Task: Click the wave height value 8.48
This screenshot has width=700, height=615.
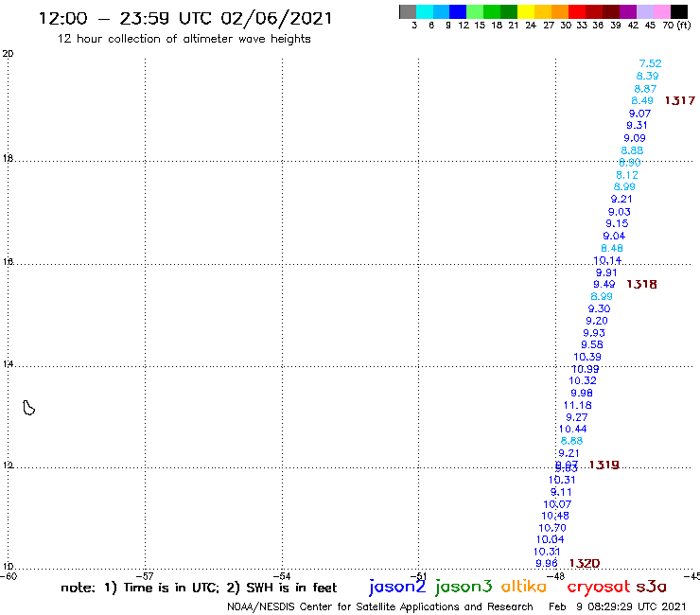Action: click(612, 248)
